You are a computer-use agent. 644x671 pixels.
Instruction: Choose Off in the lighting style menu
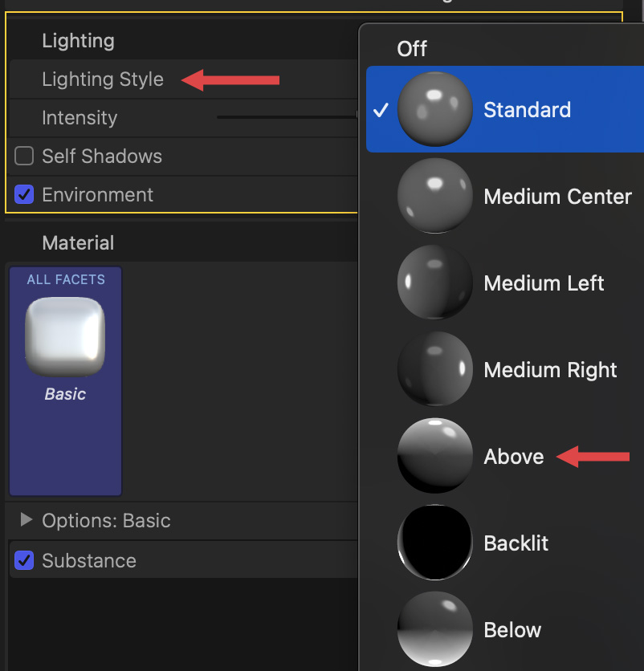(412, 49)
